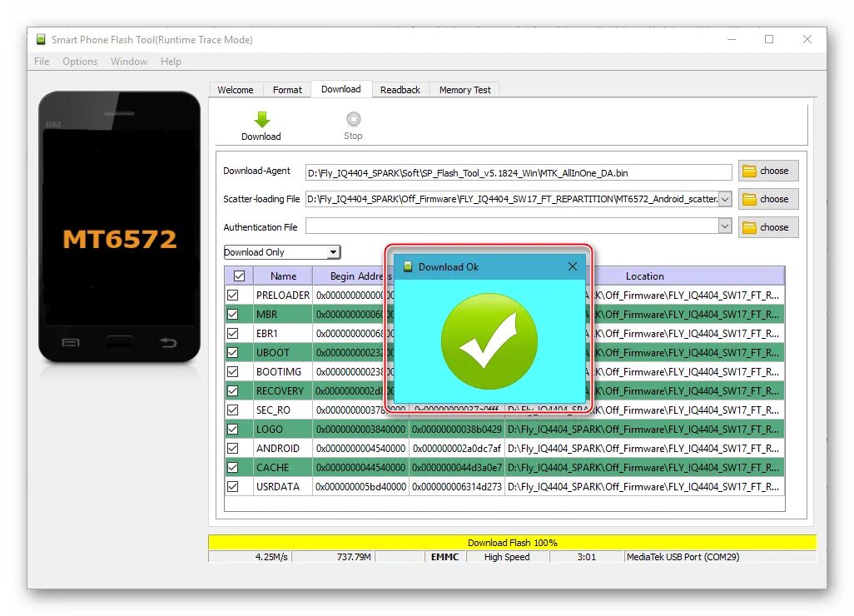Select the EBR1 row name
Viewport: 854px width, 616px height.
267,333
